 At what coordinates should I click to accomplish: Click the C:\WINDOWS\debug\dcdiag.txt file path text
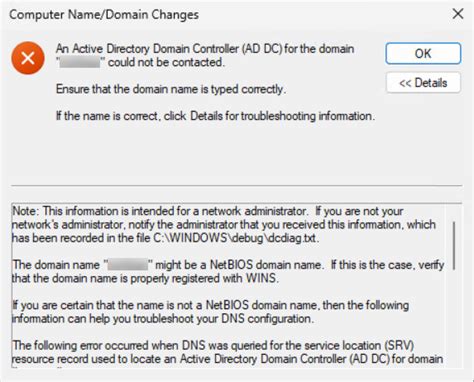234,238
